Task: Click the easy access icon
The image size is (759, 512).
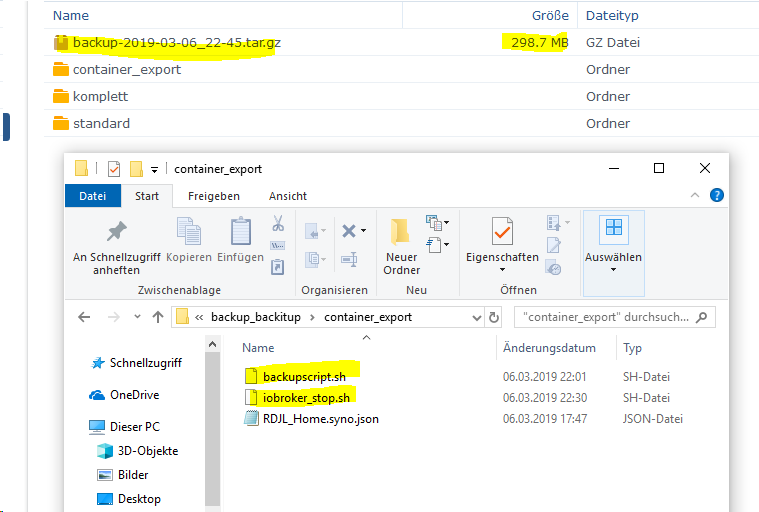Action: tap(434, 245)
